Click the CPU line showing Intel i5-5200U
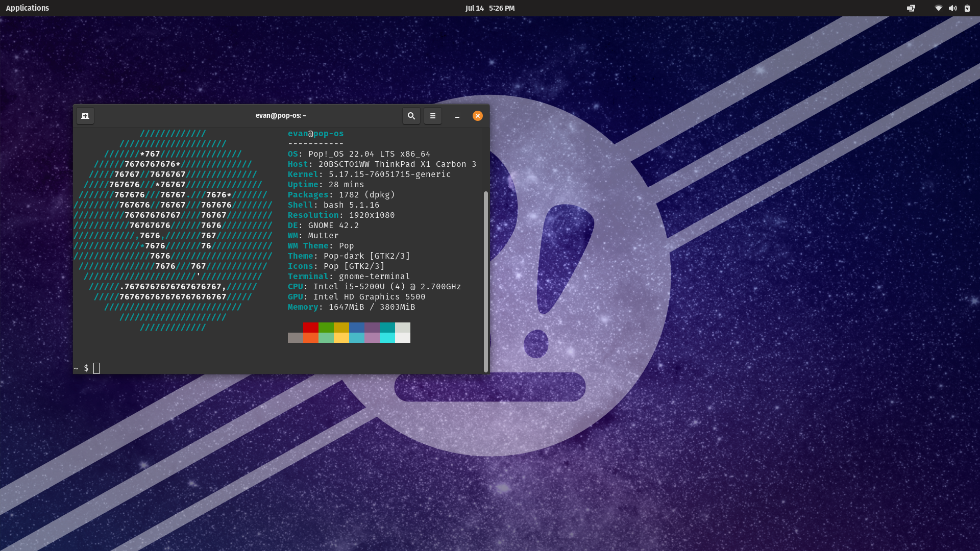 click(375, 287)
